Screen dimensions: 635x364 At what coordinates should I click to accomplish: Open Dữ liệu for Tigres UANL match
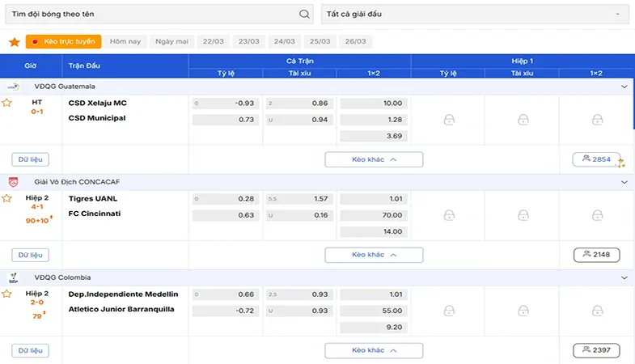click(x=31, y=255)
